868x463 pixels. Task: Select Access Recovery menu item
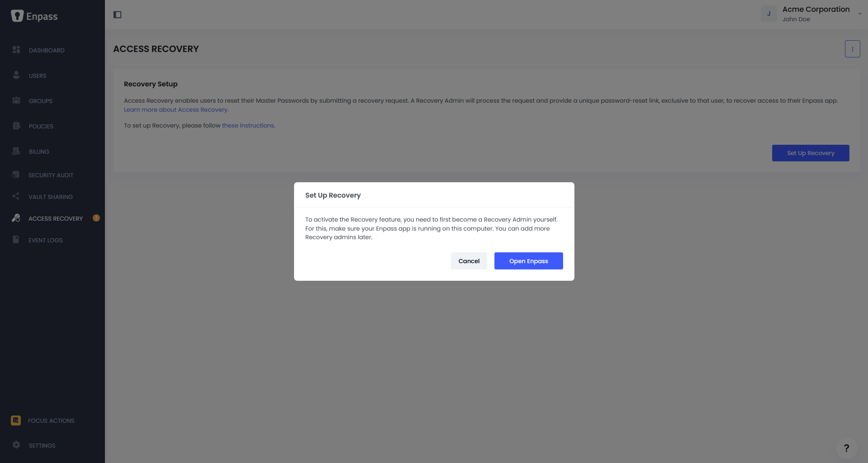[56, 218]
